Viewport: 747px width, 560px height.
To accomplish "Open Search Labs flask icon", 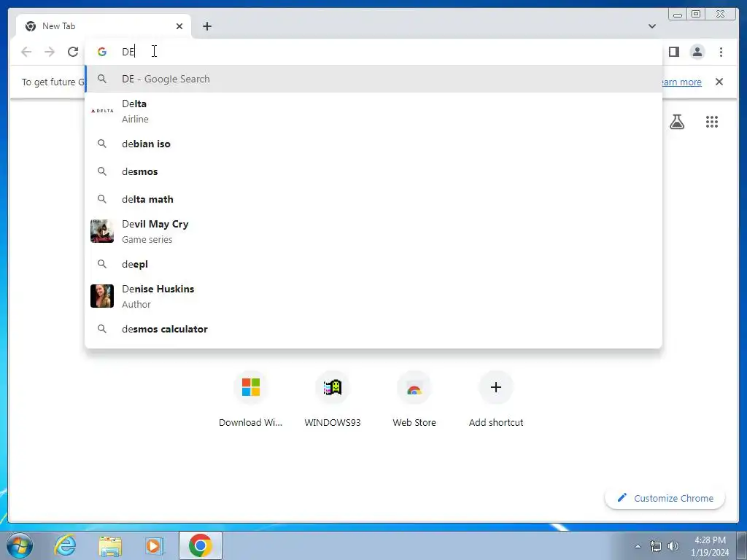I will pos(676,122).
